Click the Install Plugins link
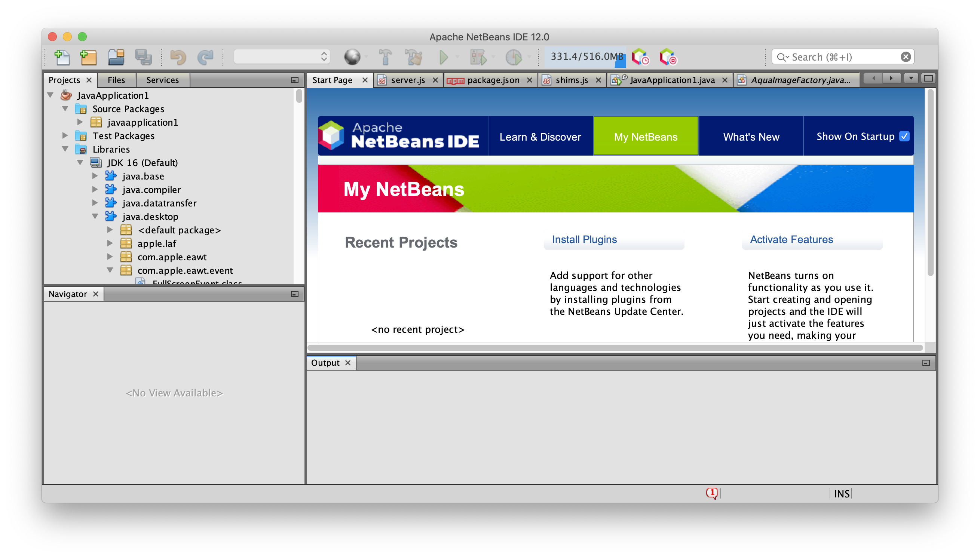This screenshot has width=980, height=558. click(584, 239)
